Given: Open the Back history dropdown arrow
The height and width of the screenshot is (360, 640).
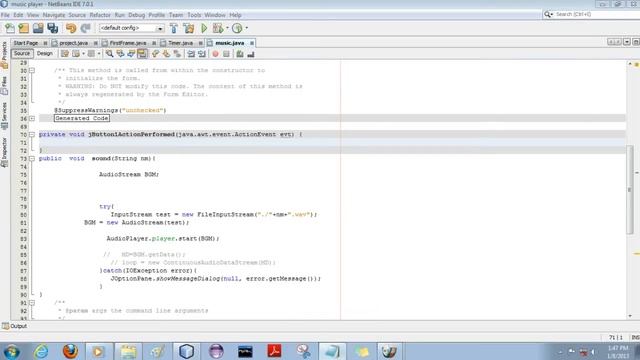Looking at the screenshot, I should [83, 54].
